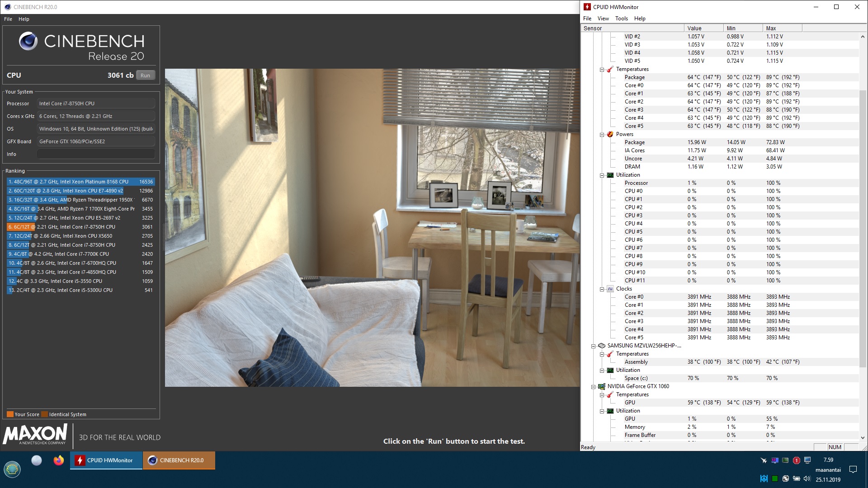
Task: Collapse the Samsung drive Utilization node
Action: click(x=602, y=371)
